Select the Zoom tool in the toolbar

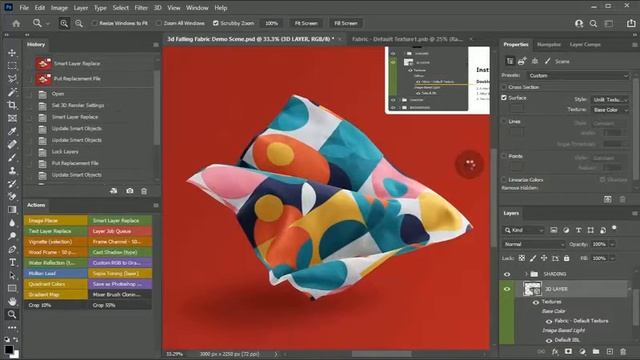tap(12, 314)
